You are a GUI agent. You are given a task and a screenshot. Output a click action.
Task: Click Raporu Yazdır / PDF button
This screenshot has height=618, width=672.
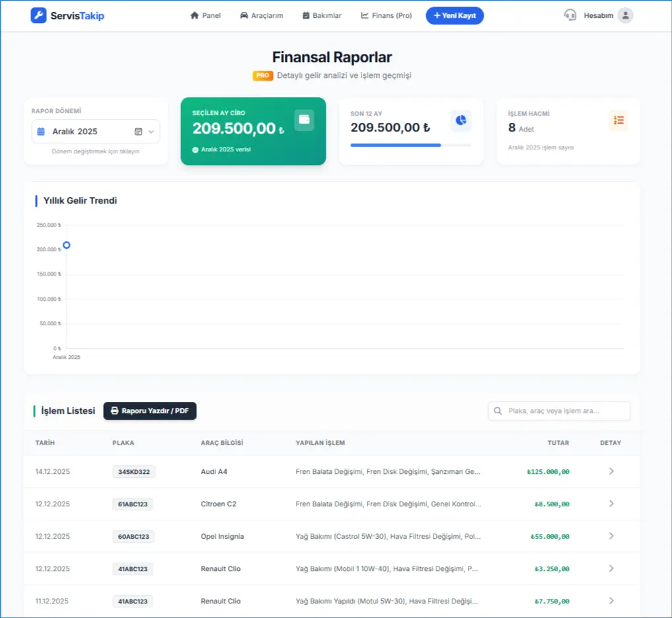pyautogui.click(x=150, y=411)
